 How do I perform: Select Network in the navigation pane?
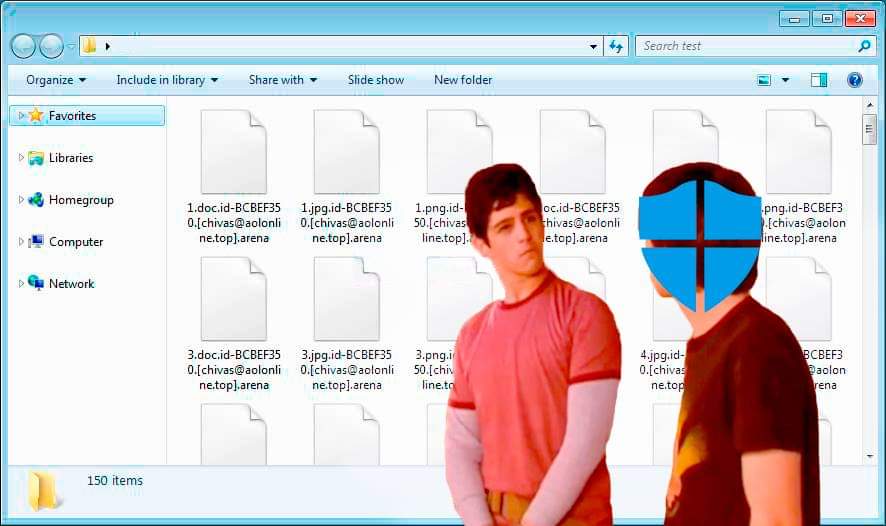[71, 284]
